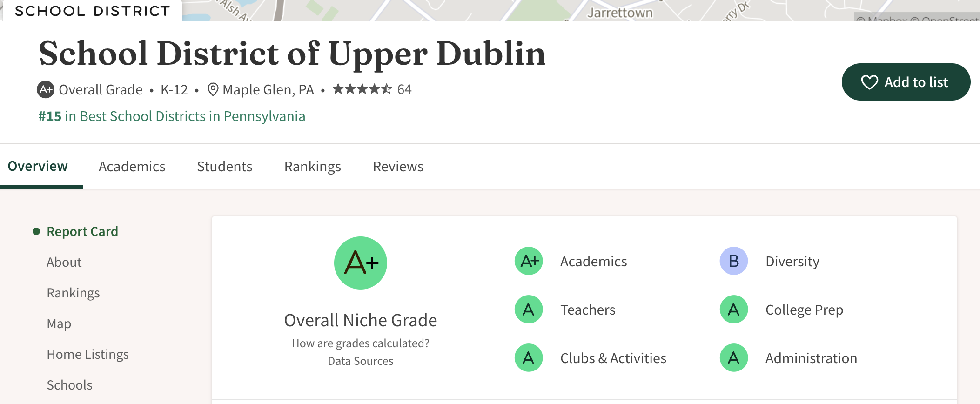Click the College Prep grade A badge
The image size is (980, 404).
tap(734, 310)
